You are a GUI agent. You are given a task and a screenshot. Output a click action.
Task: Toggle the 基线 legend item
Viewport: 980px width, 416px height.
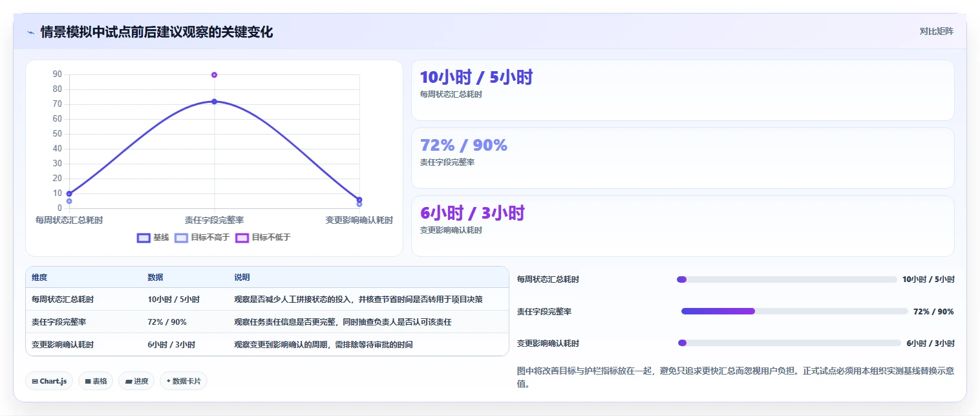pos(153,237)
